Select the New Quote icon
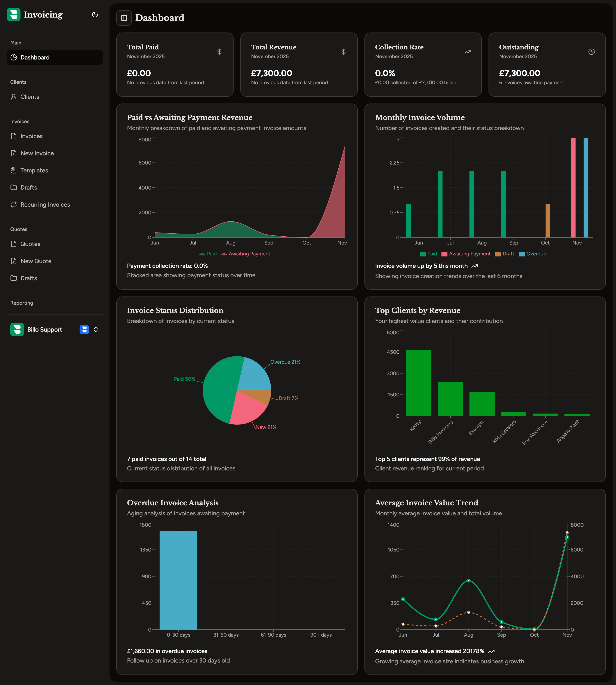The image size is (616, 685). (x=13, y=261)
